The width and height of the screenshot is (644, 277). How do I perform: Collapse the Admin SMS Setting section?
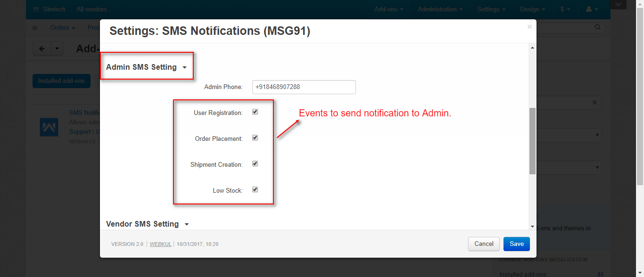(x=147, y=67)
